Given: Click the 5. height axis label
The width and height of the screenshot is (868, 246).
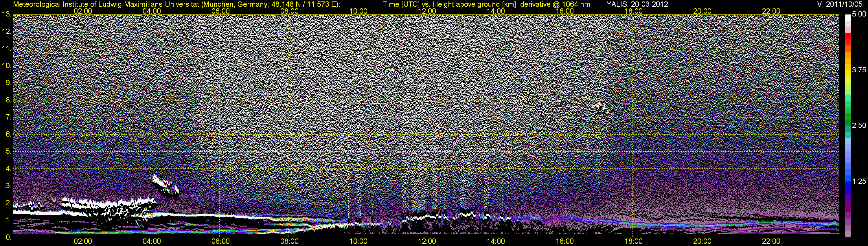Looking at the screenshot, I should 8,152.
